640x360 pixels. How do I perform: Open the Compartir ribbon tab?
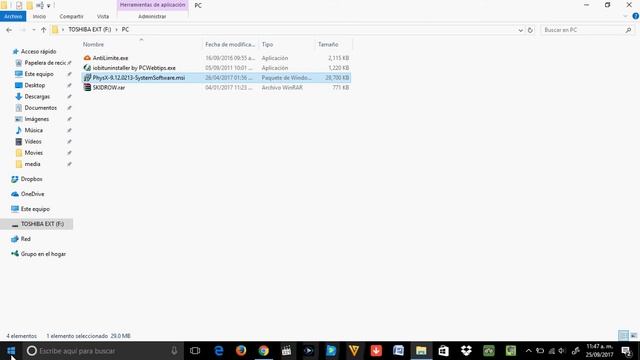(x=71, y=16)
